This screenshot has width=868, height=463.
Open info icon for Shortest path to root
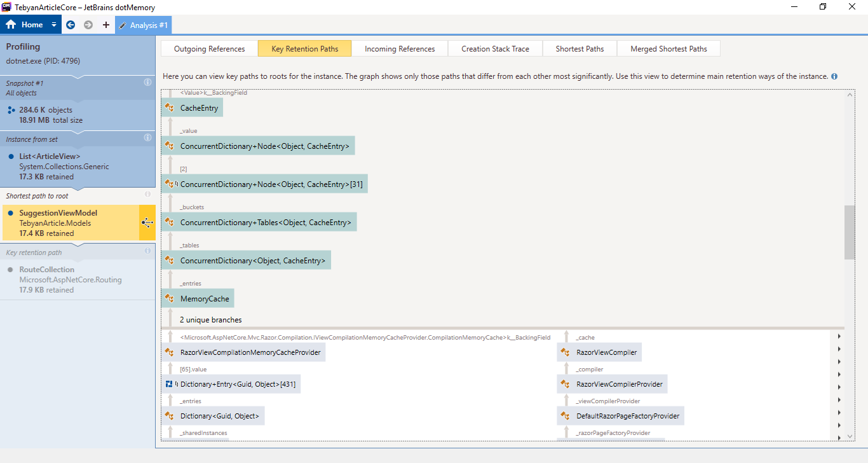coord(147,195)
